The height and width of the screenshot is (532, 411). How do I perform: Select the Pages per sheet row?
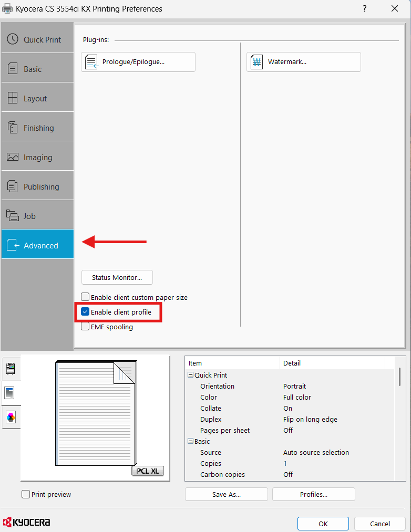pos(291,430)
